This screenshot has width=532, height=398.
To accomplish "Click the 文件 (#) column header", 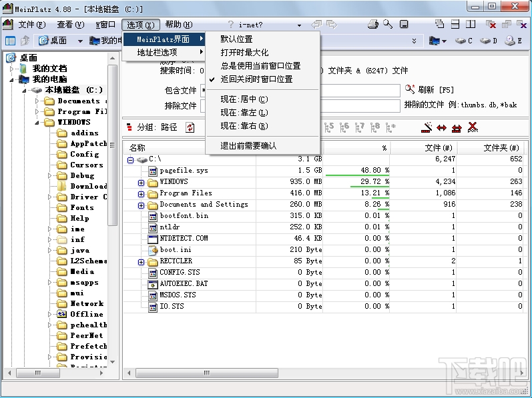I will 423,148.
